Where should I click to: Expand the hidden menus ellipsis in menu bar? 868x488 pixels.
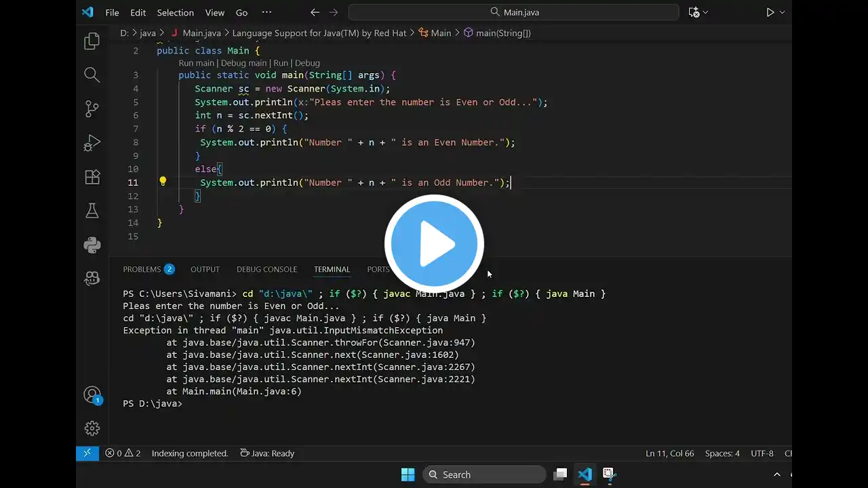click(x=267, y=12)
